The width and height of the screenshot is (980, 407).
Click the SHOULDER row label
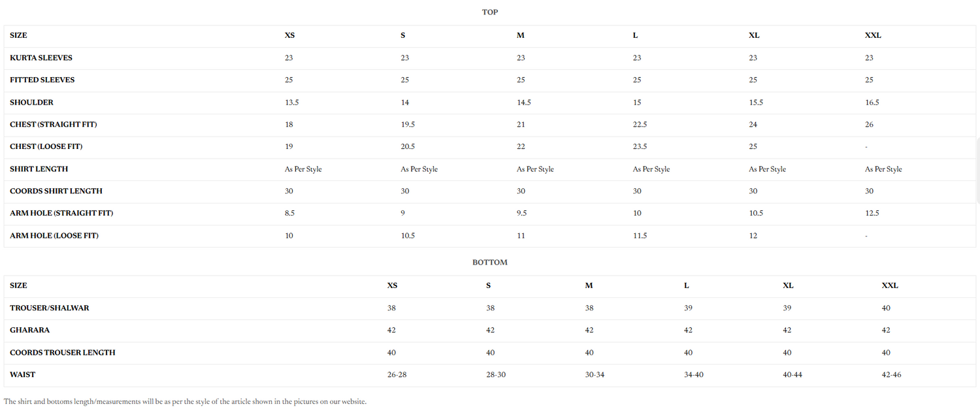(31, 102)
